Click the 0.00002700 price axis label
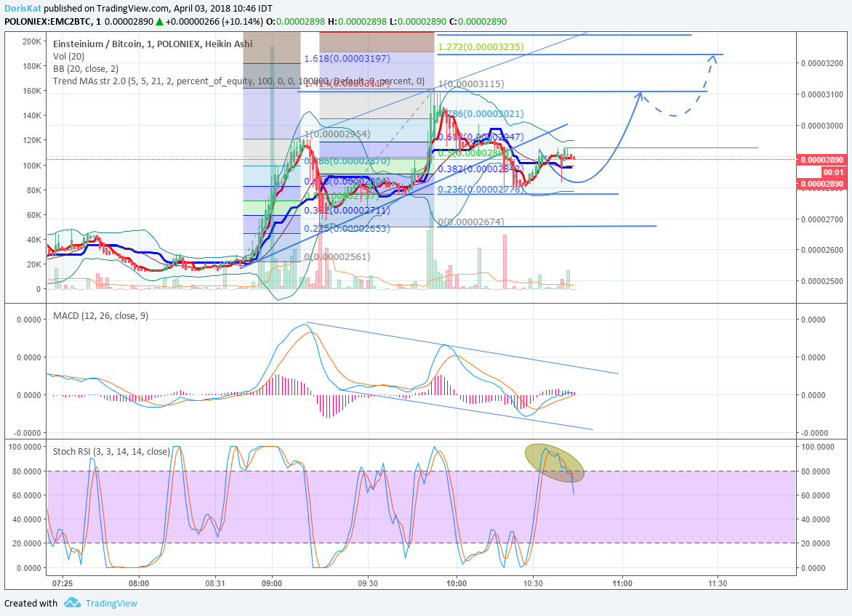Image resolution: width=852 pixels, height=616 pixels. [821, 219]
